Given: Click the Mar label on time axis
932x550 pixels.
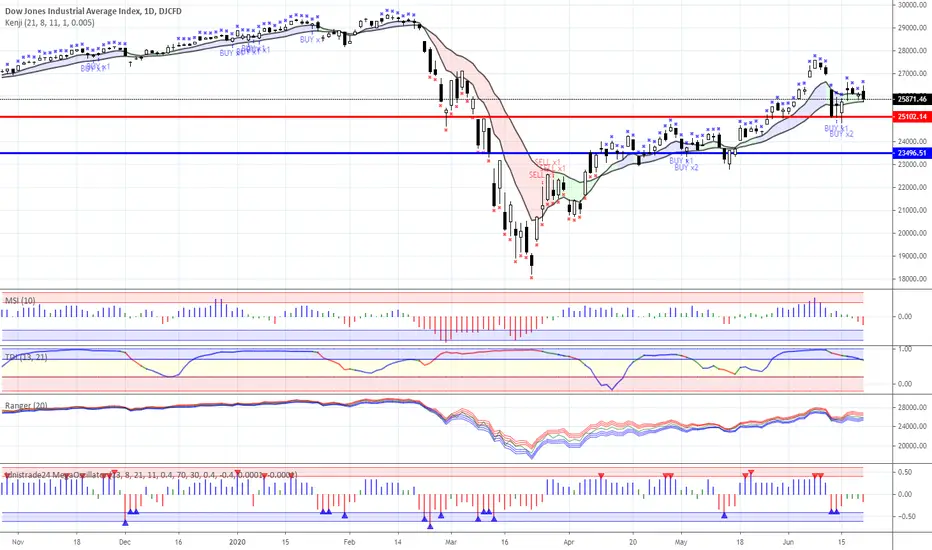Looking at the screenshot, I should [x=451, y=542].
